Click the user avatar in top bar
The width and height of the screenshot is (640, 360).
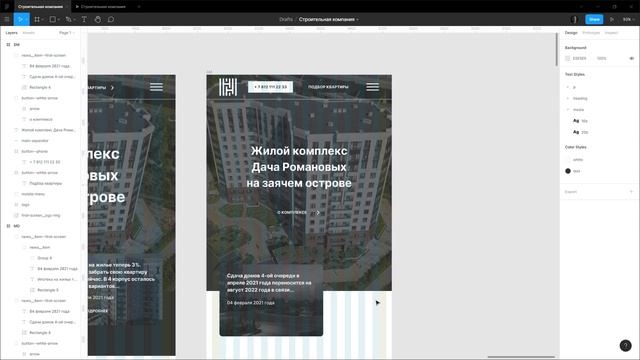click(x=575, y=19)
